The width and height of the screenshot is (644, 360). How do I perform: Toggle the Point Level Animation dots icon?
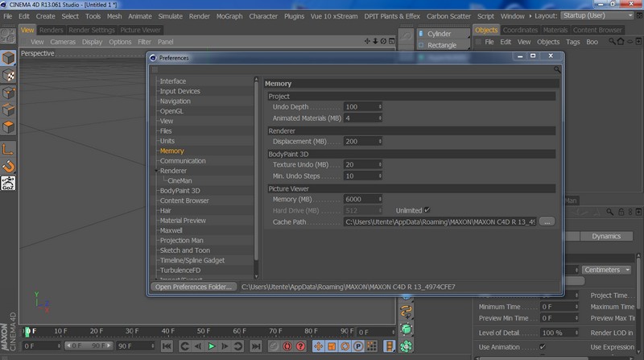372,346
